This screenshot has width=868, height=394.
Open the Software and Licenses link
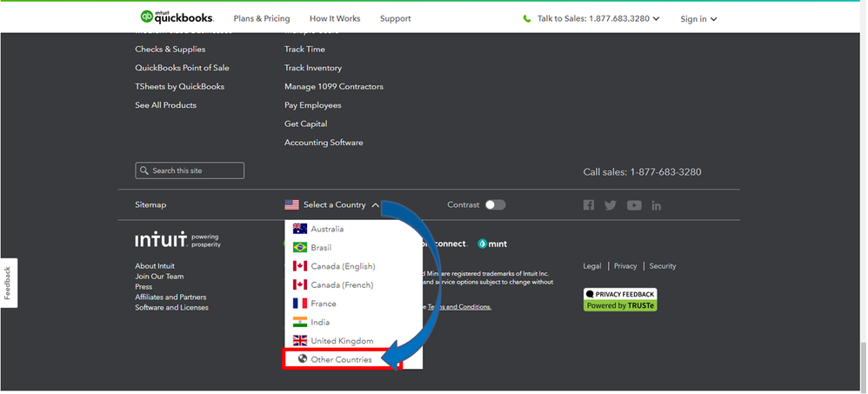(171, 308)
